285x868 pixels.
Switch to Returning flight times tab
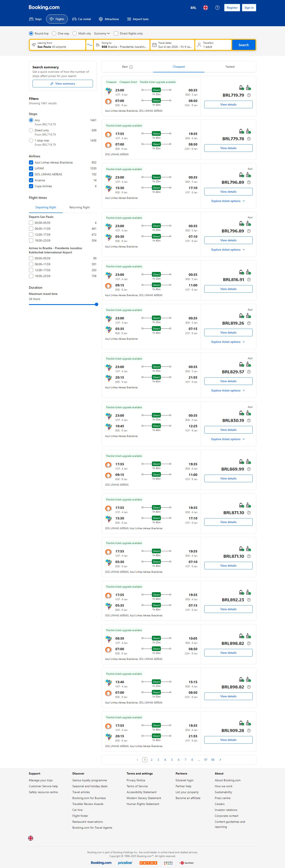pos(79,207)
